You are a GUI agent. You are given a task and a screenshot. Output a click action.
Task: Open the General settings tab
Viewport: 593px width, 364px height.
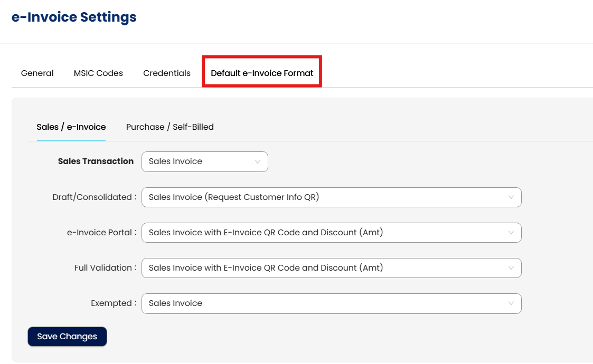point(37,73)
